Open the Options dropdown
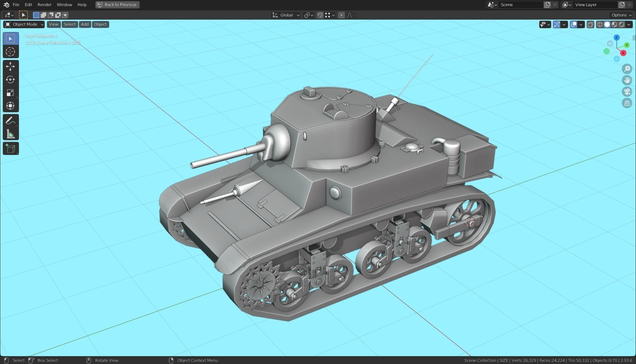The height and width of the screenshot is (364, 636). point(622,15)
